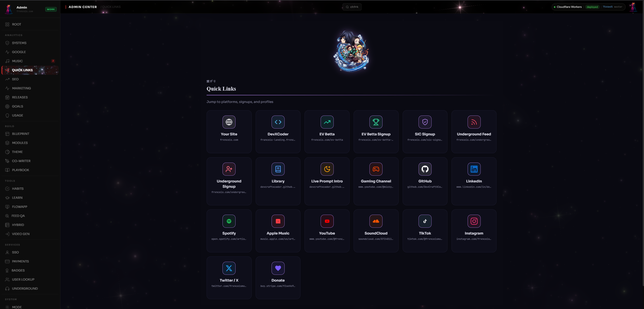
Task: Click the SoundCloud cloud icon
Action: click(376, 221)
